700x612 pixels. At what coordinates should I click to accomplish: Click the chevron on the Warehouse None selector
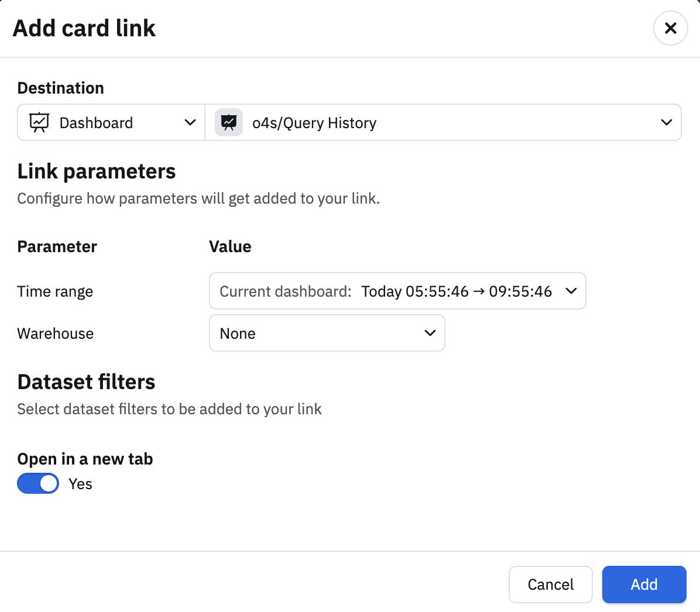pyautogui.click(x=430, y=333)
